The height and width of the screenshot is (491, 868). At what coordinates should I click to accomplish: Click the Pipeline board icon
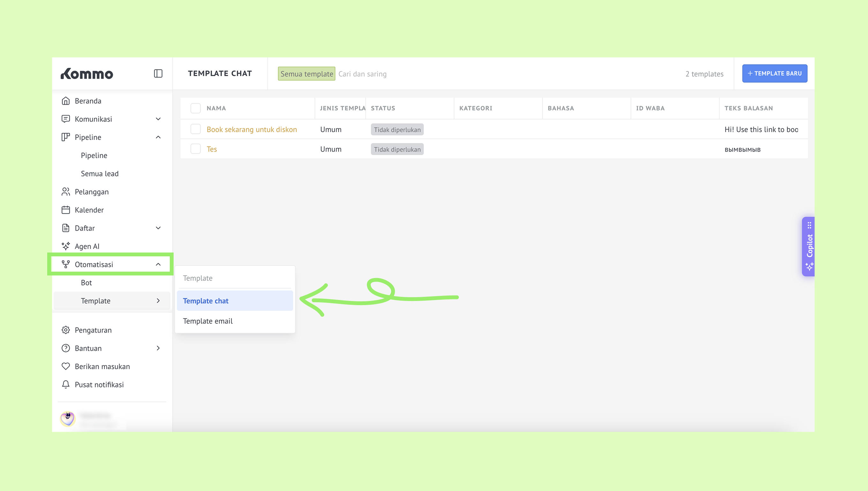click(x=66, y=137)
